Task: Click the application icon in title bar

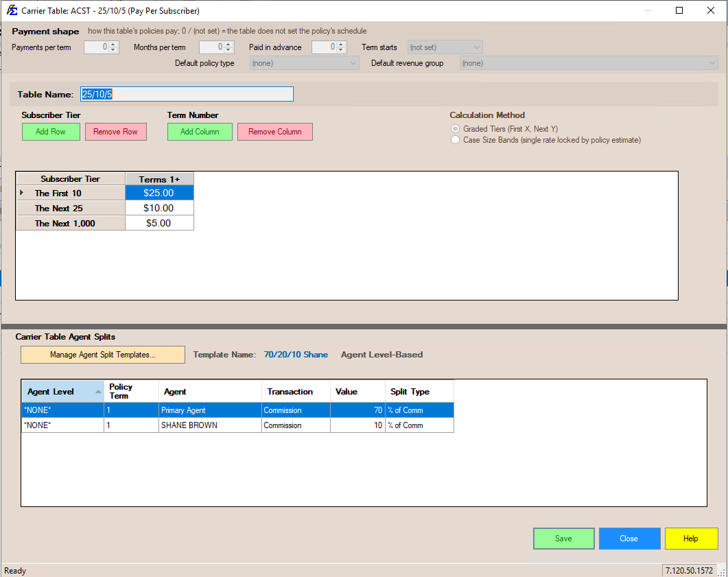Action: (12, 10)
